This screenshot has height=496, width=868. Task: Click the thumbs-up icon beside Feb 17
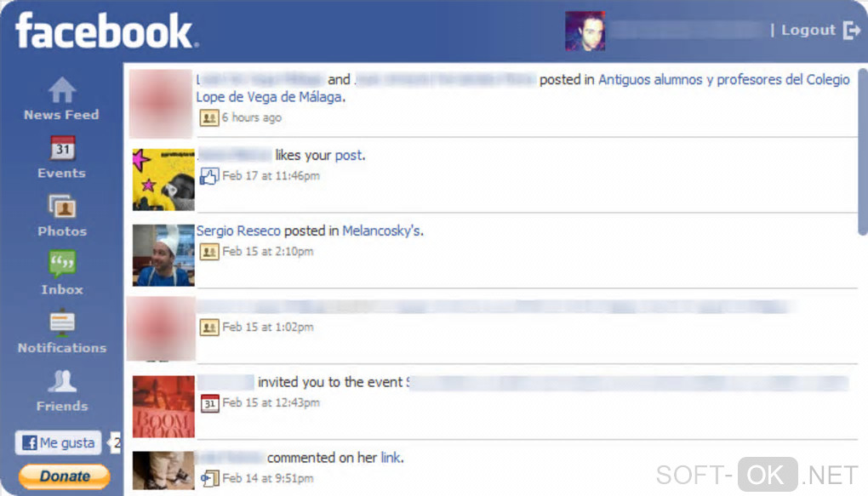point(209,176)
